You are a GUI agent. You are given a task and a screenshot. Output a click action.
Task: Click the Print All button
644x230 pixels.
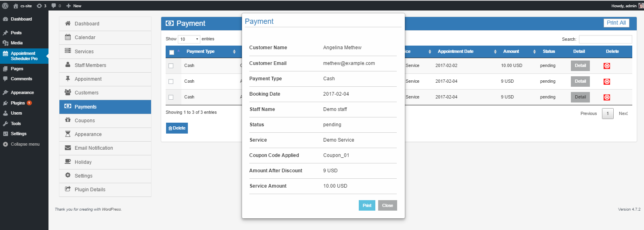tap(616, 23)
